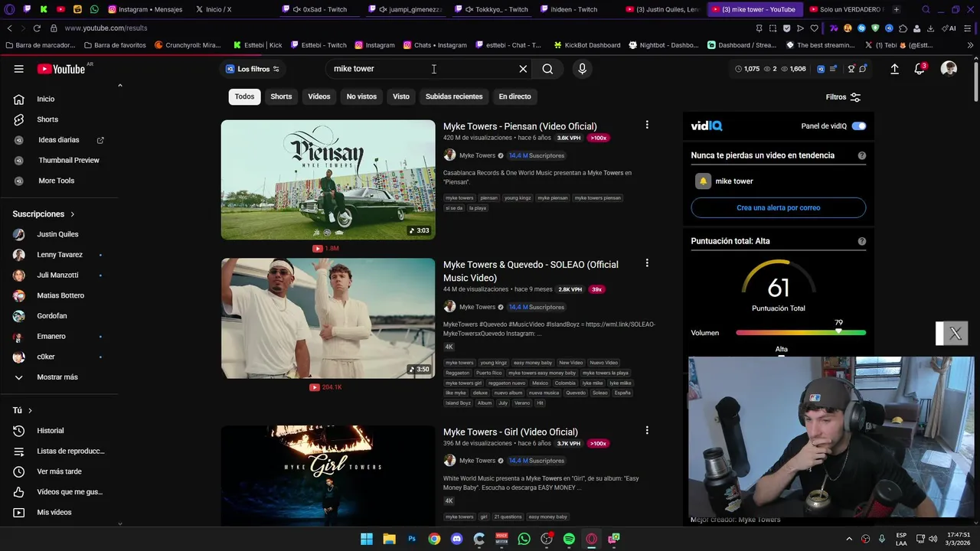Viewport: 980px width, 551px height.
Task: Switch to the Inicio / X browser tab
Action: pos(218,9)
